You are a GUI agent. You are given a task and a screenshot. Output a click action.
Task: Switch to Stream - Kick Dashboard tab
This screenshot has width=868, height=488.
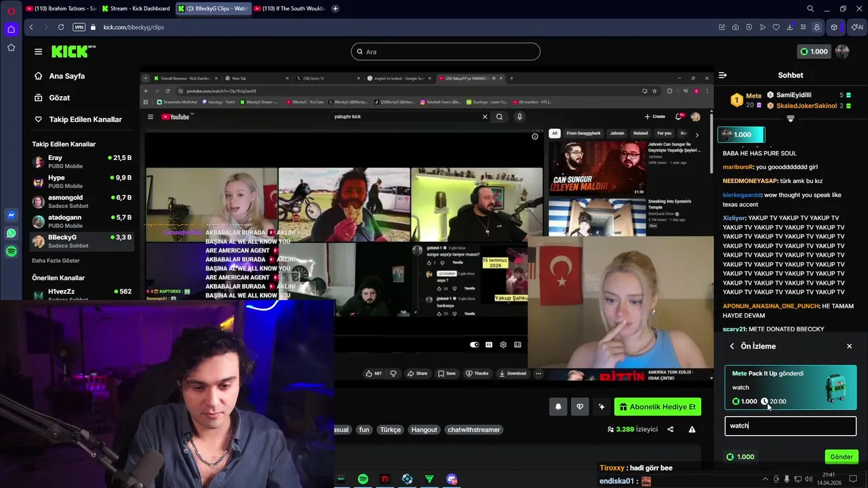136,9
